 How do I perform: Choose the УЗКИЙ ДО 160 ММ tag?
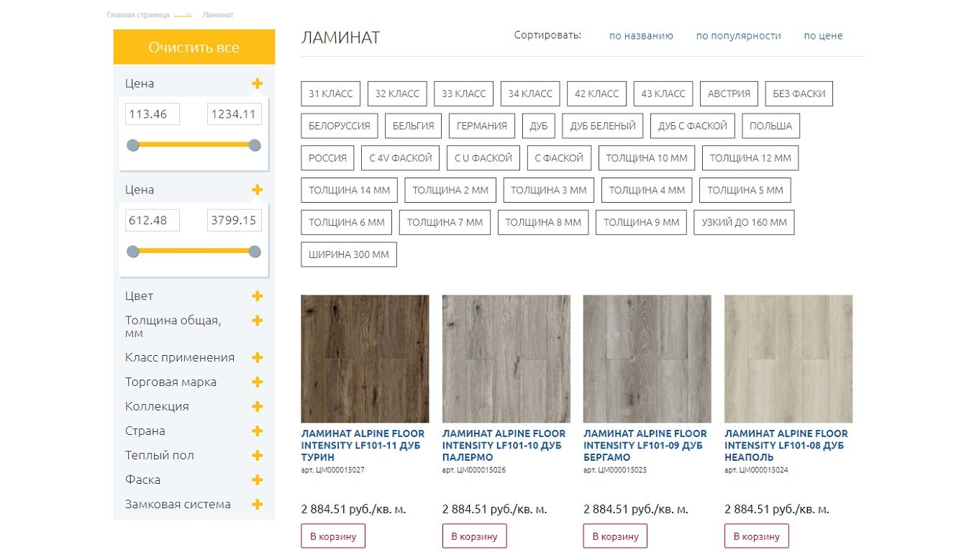[745, 223]
